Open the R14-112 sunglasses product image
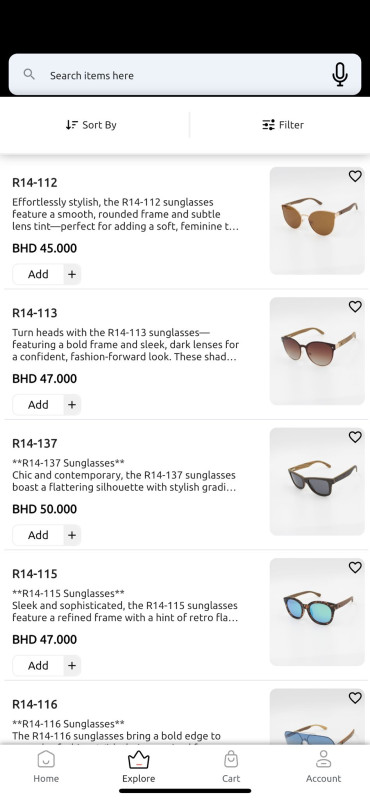The image size is (370, 800). (317, 220)
